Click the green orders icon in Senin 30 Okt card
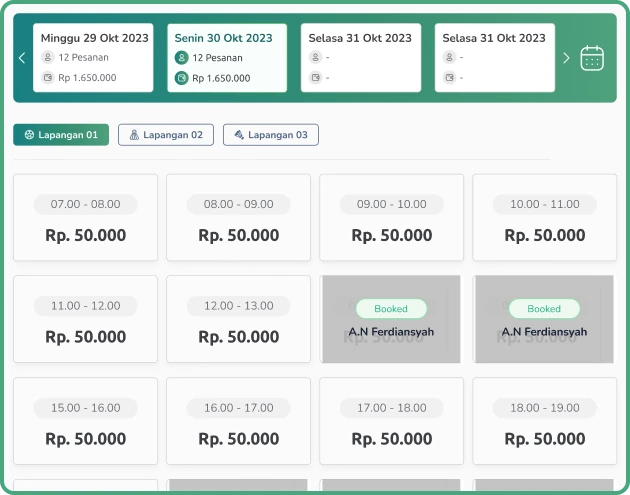This screenshot has width=630, height=495. click(182, 58)
